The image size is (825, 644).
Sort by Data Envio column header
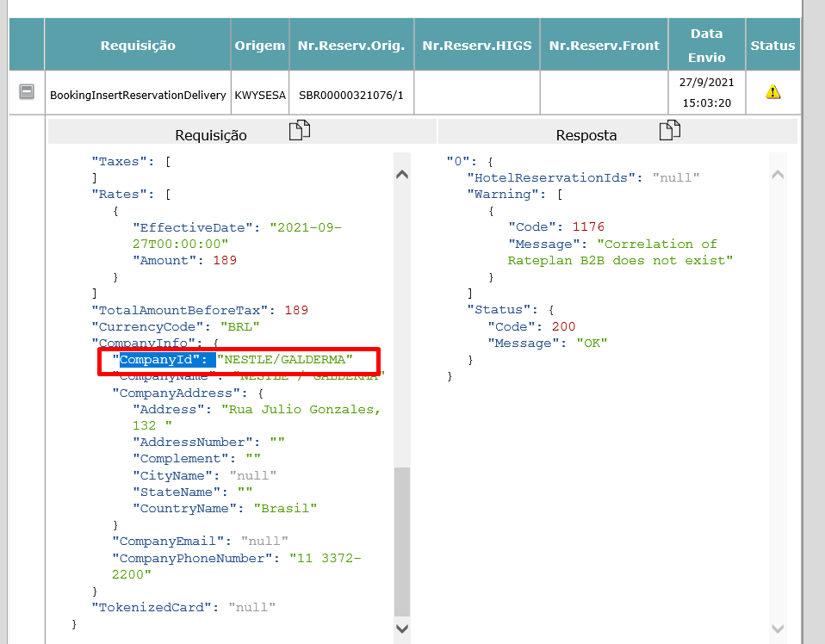707,46
